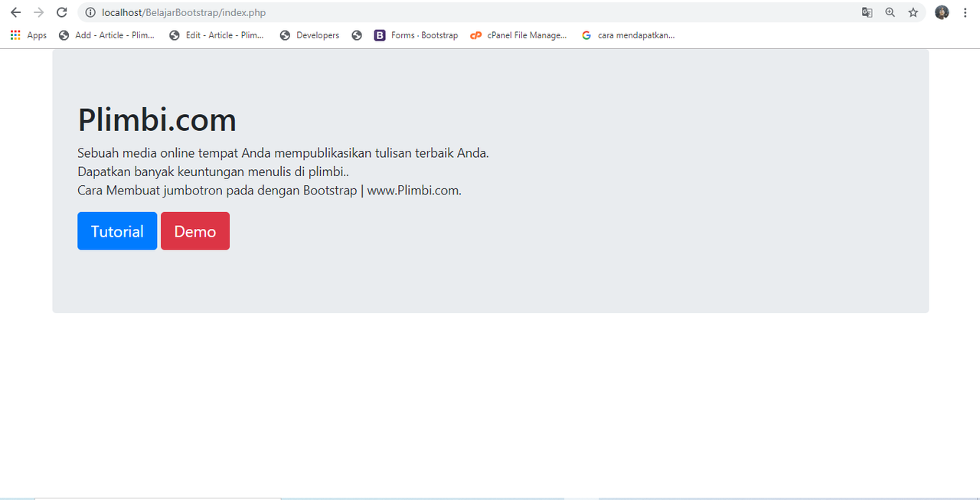The height and width of the screenshot is (500, 980).
Task: Open the 'Add - Article - Plim...' bookmark
Action: point(106,35)
